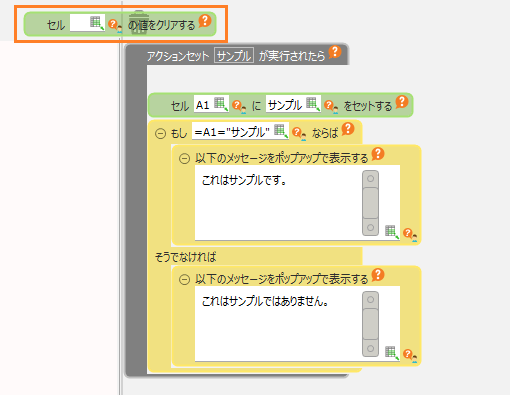Open help bubble on アクションセット header
The height and width of the screenshot is (395, 510).
coord(335,52)
